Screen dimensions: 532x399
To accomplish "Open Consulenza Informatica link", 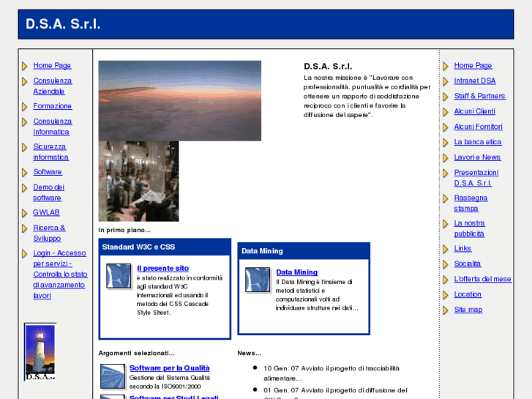I will pyautogui.click(x=52, y=127).
